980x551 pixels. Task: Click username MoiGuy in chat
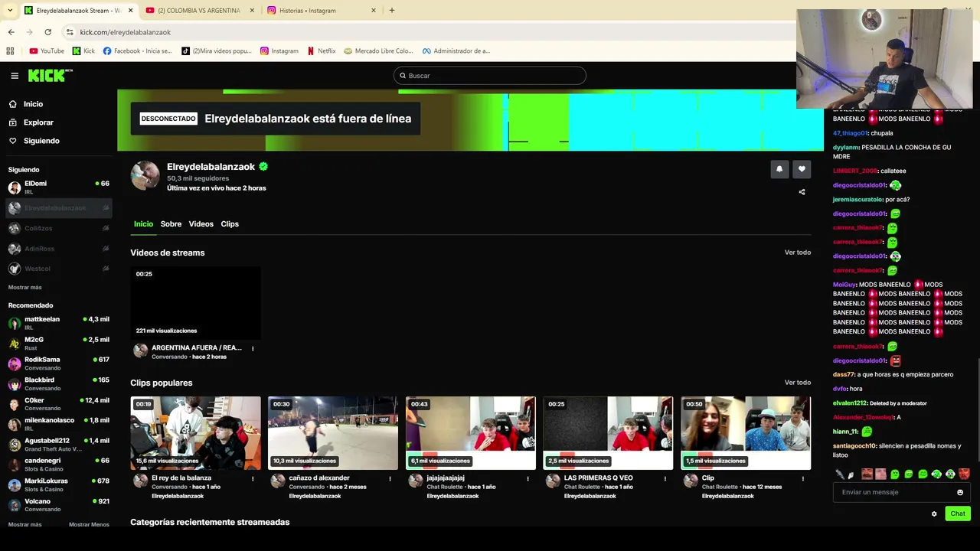click(x=844, y=285)
